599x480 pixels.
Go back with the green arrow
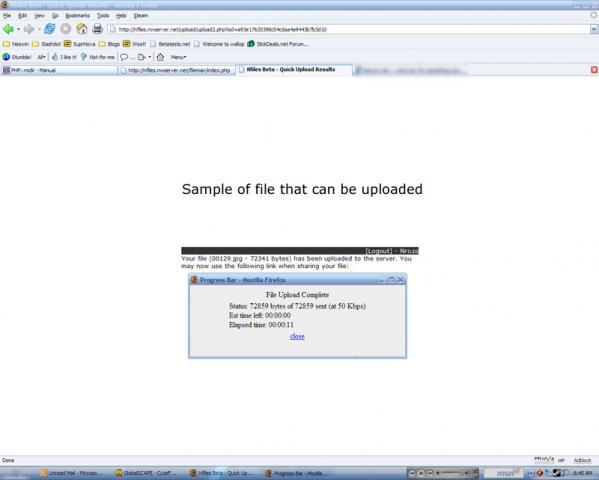pyautogui.click(x=8, y=29)
